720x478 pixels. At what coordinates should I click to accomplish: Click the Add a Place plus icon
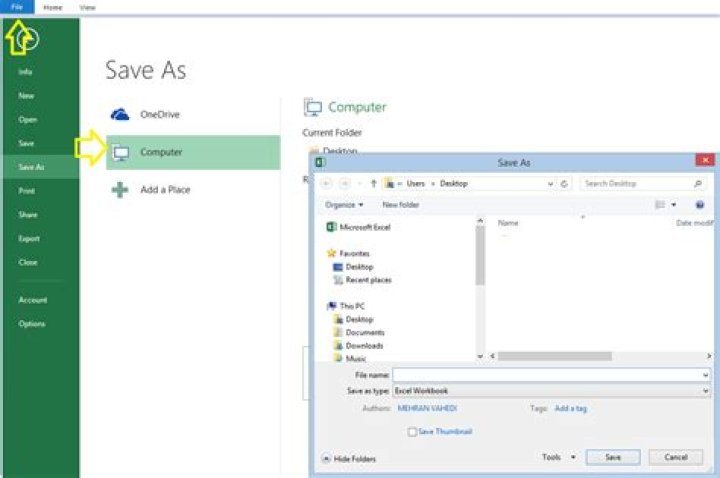120,190
